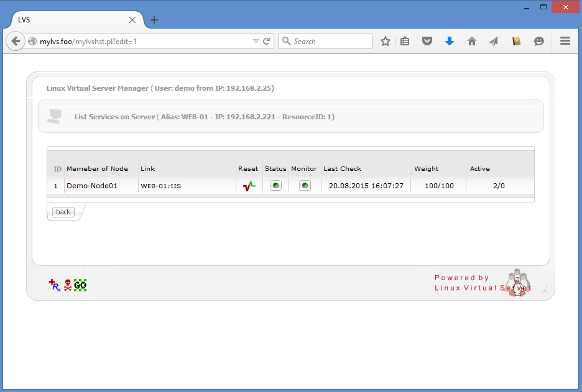Click the Reset heartbeat icon for WEB-01:IIS
Viewport: 582px width, 392px height.
pos(249,186)
